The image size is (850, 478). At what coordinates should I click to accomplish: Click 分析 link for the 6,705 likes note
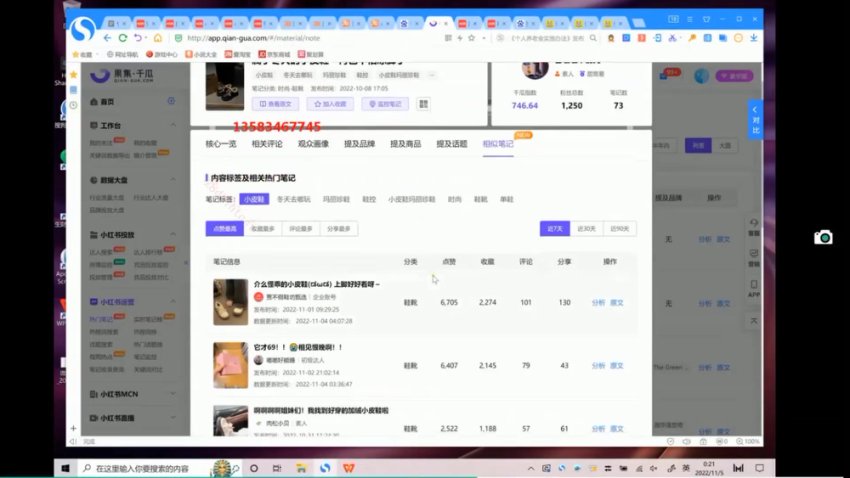point(597,302)
